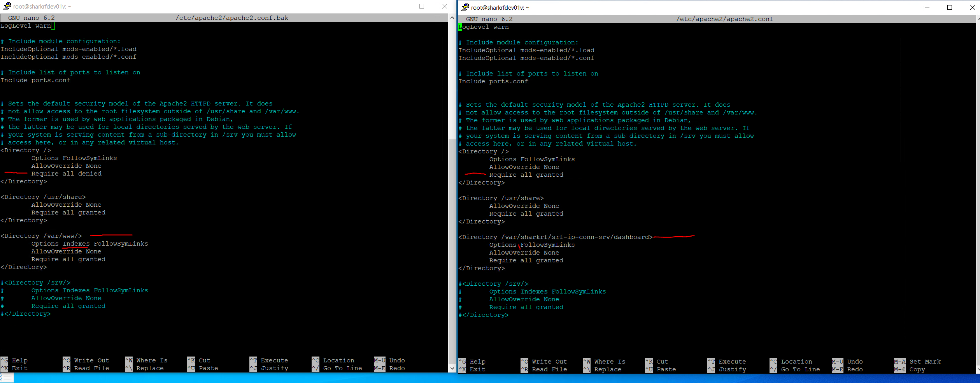This screenshot has width=980, height=383.
Task: Click M-6 Copy in right nano window
Action: click(910, 369)
